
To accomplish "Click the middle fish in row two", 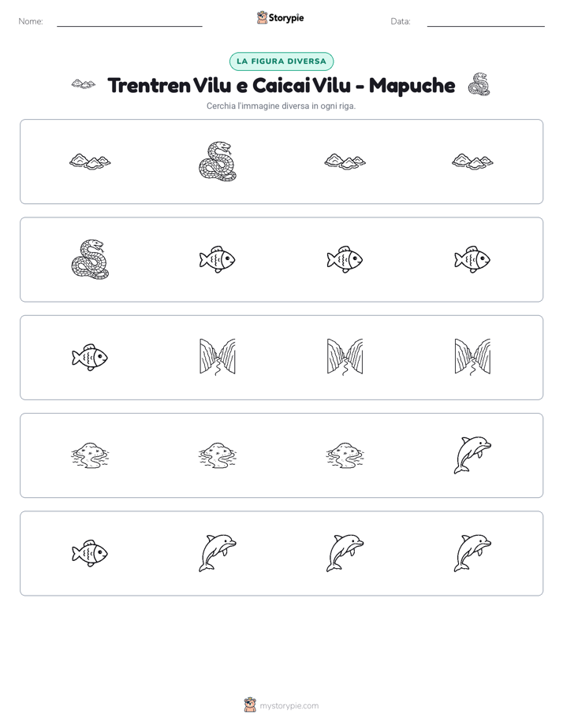I will (x=345, y=259).
